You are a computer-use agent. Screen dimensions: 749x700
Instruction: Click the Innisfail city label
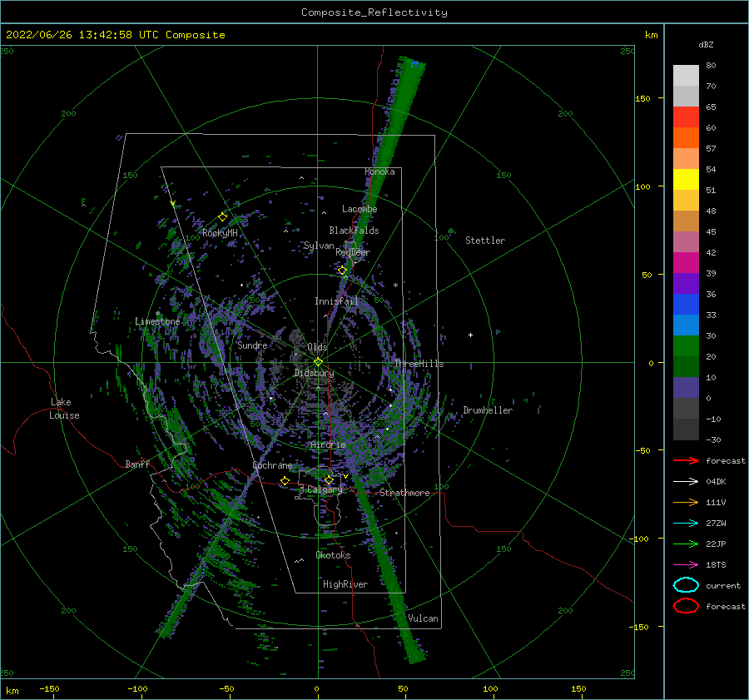pos(336,301)
